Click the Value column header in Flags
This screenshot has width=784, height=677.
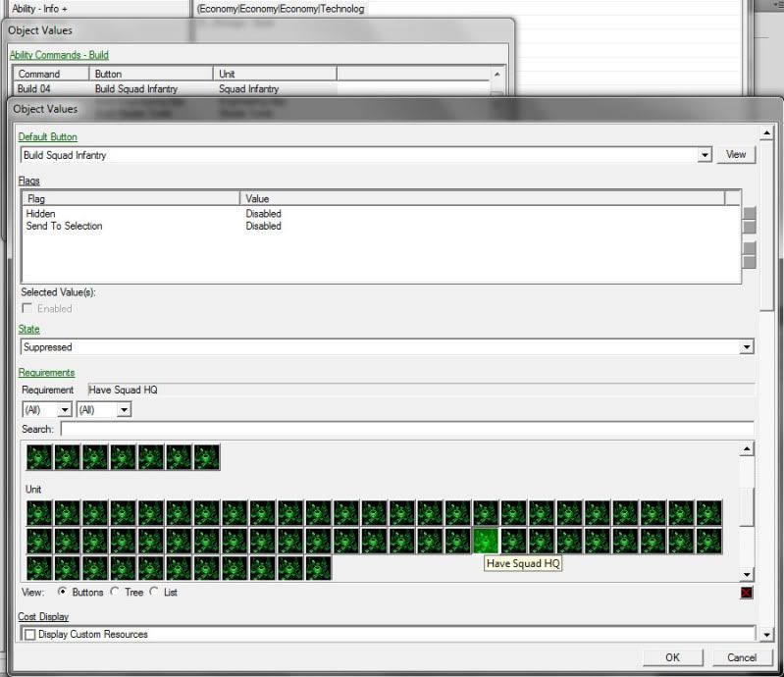coord(482,198)
